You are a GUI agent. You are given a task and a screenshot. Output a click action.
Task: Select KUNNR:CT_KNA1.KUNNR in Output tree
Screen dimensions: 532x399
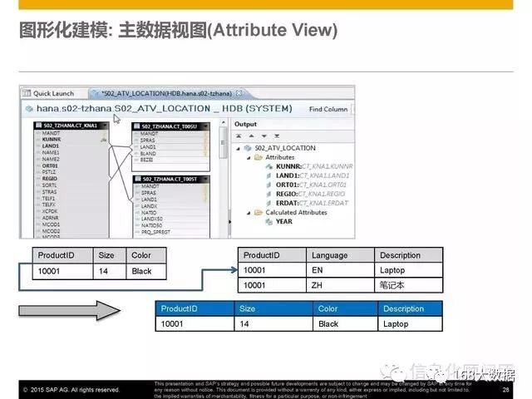pyautogui.click(x=314, y=166)
